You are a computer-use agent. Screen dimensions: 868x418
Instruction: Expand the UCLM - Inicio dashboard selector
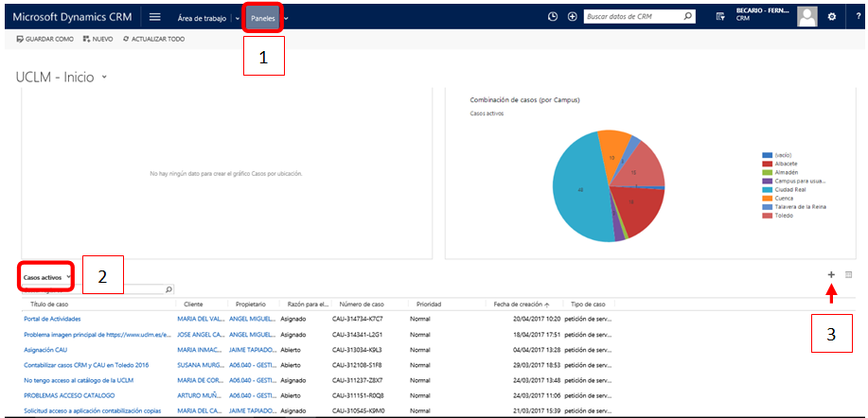point(105,78)
